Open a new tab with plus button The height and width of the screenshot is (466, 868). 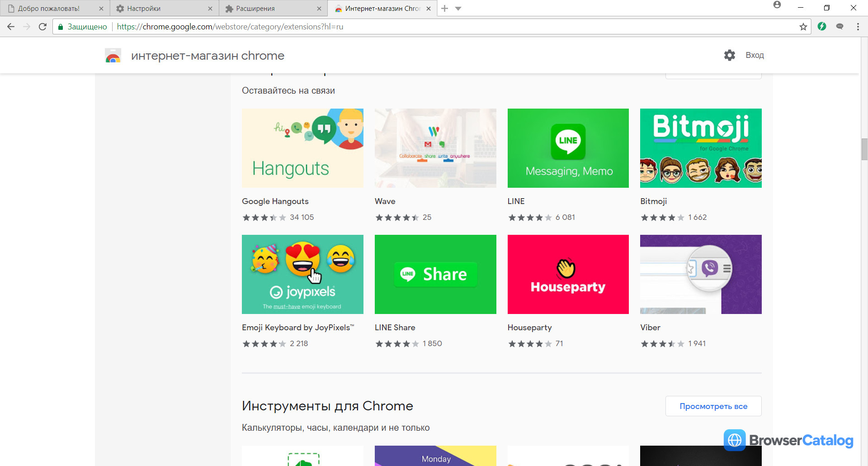(x=444, y=8)
